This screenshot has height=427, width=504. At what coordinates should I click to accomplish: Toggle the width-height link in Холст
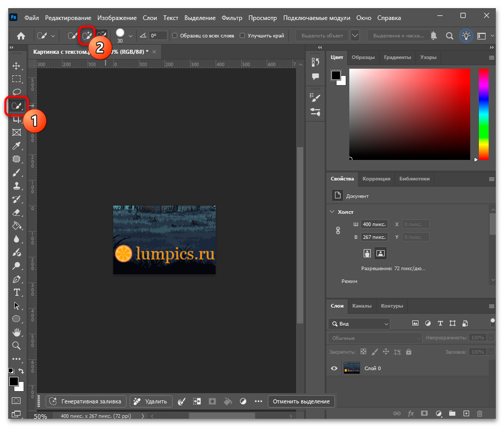click(x=338, y=230)
